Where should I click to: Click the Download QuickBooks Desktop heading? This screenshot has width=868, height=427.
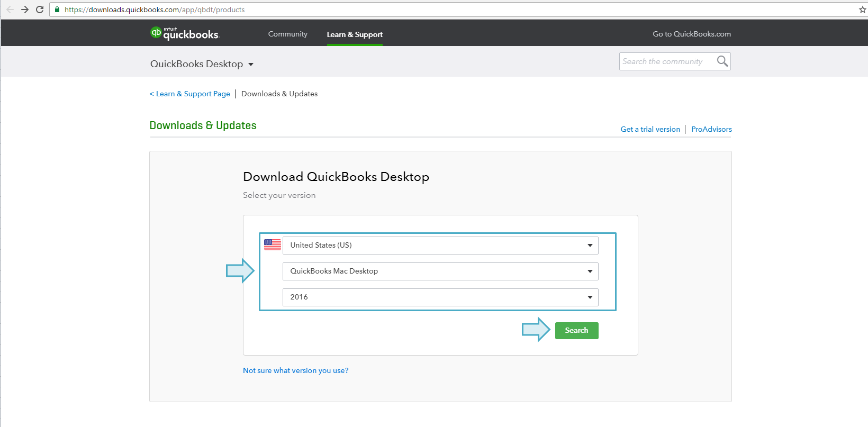coord(336,177)
